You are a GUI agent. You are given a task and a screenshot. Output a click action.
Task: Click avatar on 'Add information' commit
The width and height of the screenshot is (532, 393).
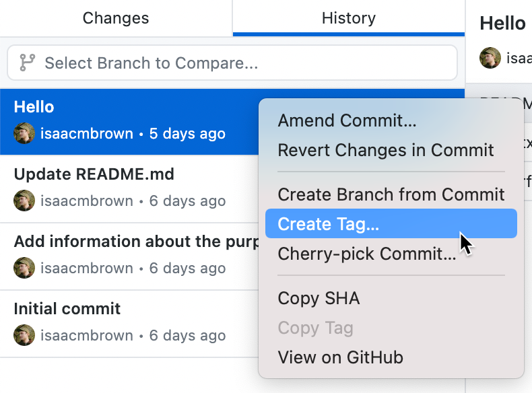[x=24, y=268]
